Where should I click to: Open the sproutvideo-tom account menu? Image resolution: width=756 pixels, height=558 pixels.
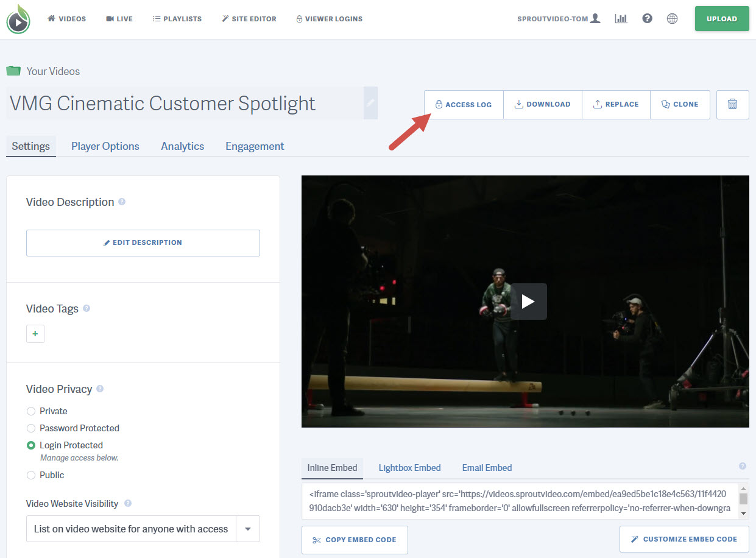[559, 19]
